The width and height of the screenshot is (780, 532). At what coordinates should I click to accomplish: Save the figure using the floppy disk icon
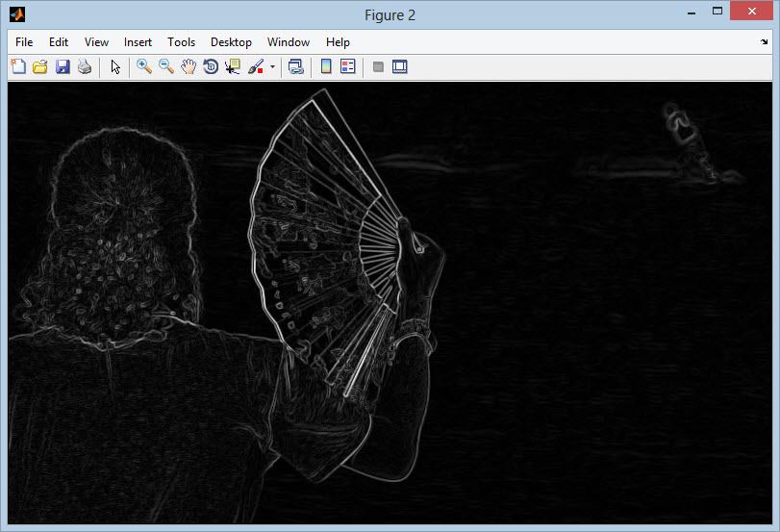coord(63,66)
